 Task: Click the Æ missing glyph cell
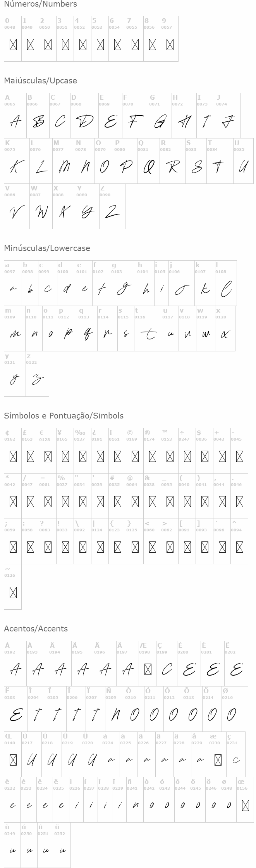(x=148, y=664)
